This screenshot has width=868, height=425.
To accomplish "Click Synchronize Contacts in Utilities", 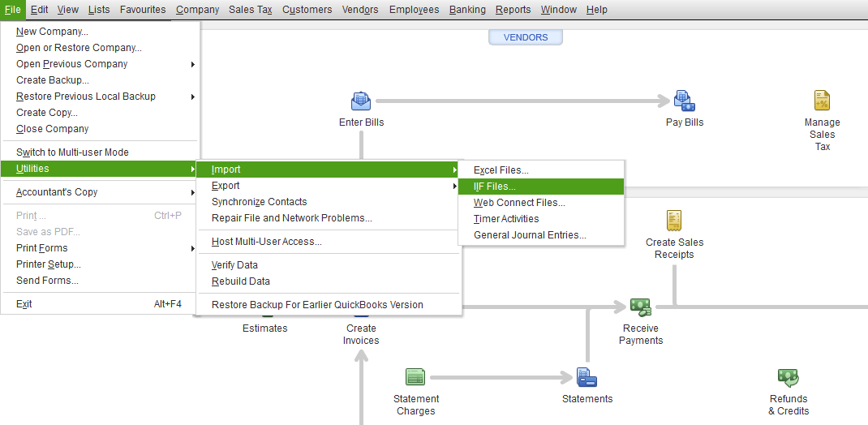I will [329, 201].
